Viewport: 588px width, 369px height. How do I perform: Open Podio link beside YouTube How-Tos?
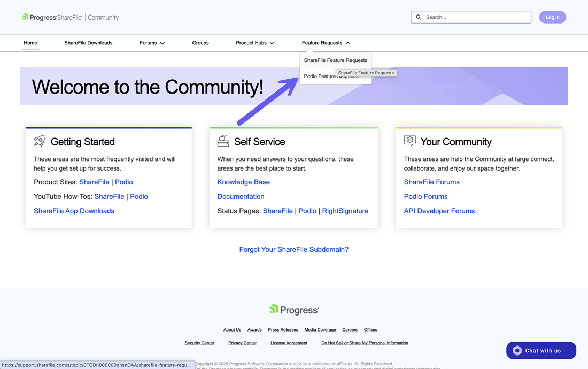coord(139,196)
